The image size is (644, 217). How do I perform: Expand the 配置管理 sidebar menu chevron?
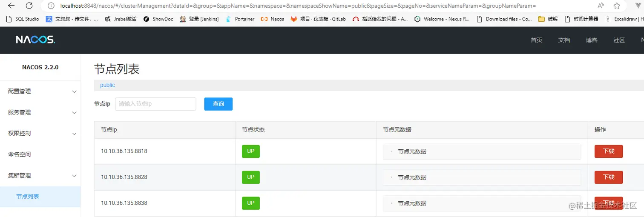[x=74, y=91]
